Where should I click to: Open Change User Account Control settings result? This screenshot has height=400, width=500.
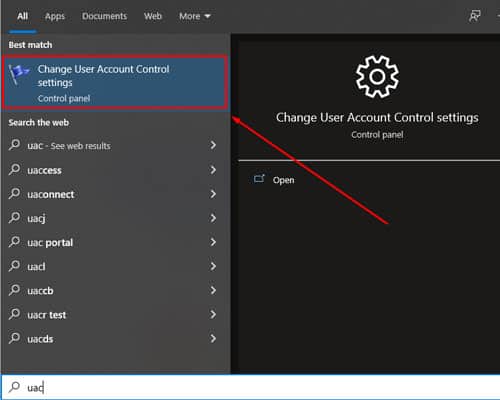[115, 83]
